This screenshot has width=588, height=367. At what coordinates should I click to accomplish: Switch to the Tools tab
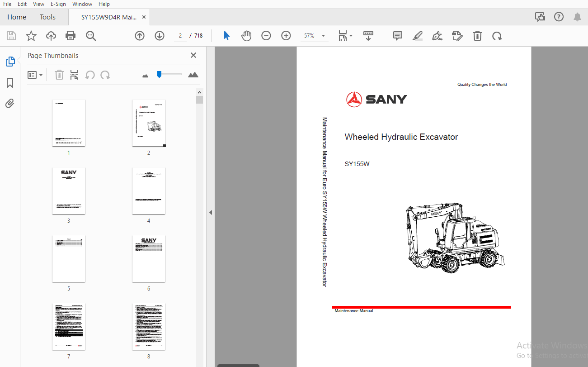click(x=47, y=17)
